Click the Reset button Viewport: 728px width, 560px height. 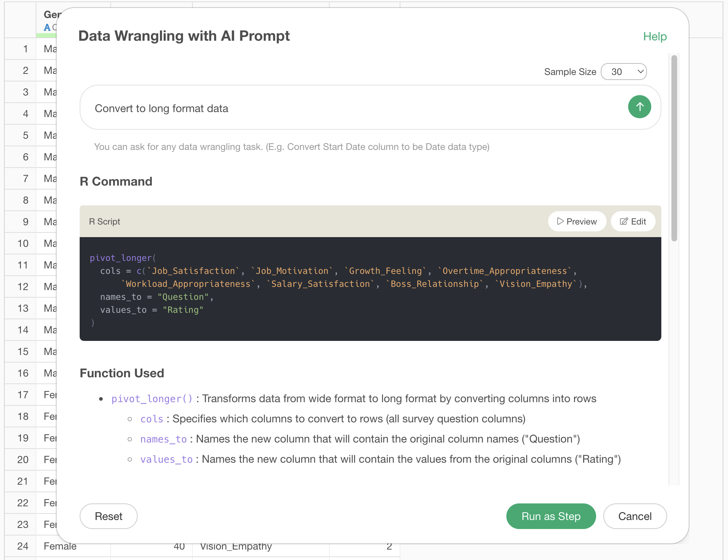(108, 516)
